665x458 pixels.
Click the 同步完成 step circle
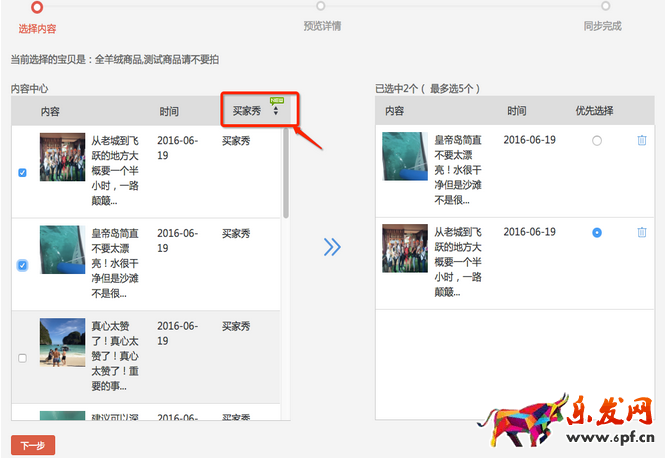(x=606, y=6)
